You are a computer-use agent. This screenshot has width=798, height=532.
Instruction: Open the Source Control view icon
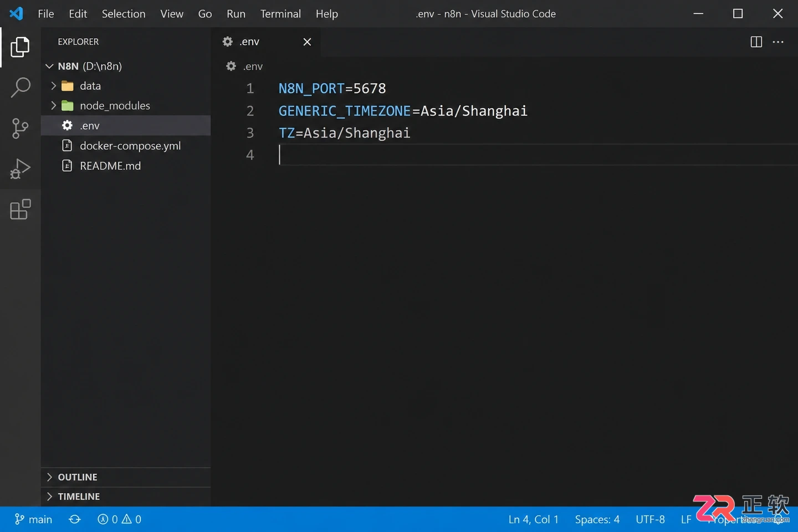tap(20, 128)
